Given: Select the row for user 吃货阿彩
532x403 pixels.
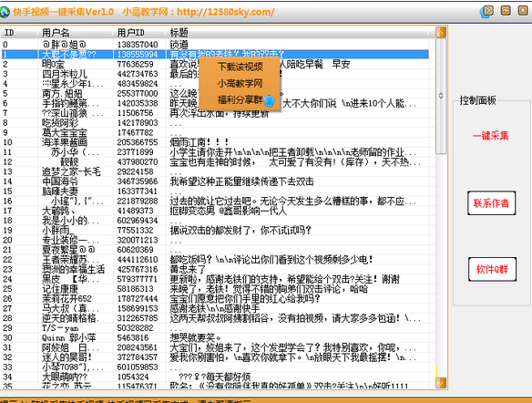Looking at the screenshot, I should (216, 122).
